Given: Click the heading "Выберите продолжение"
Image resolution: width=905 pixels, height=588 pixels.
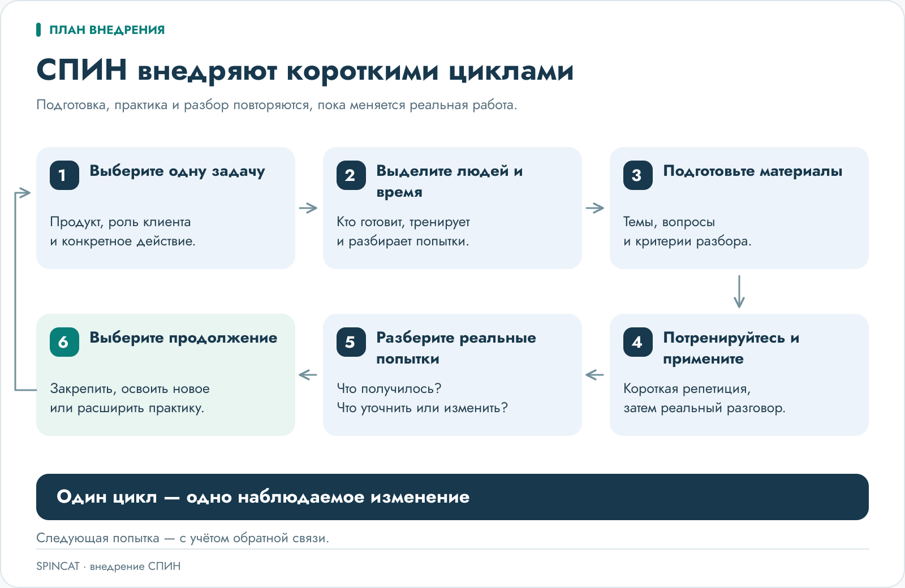Looking at the screenshot, I should pyautogui.click(x=183, y=338).
